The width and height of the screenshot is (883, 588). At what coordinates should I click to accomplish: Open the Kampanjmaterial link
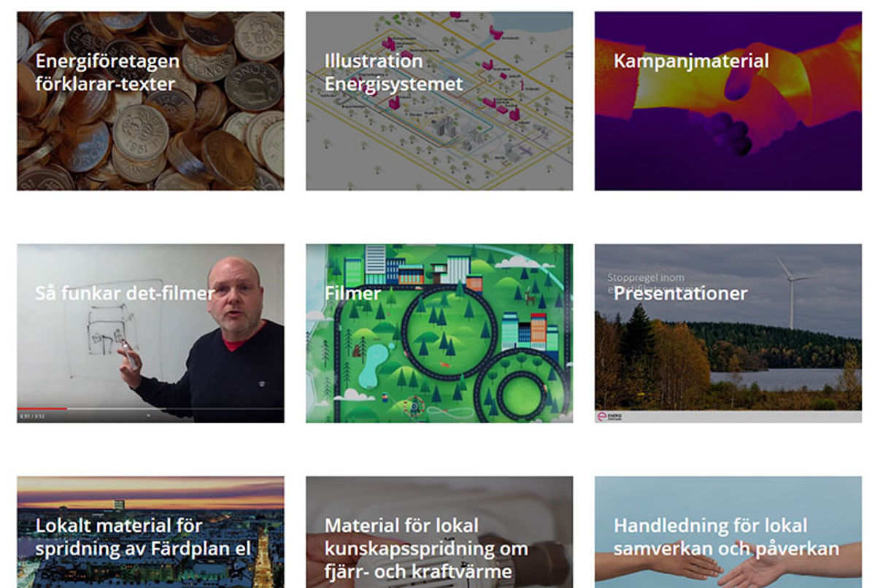point(691,61)
